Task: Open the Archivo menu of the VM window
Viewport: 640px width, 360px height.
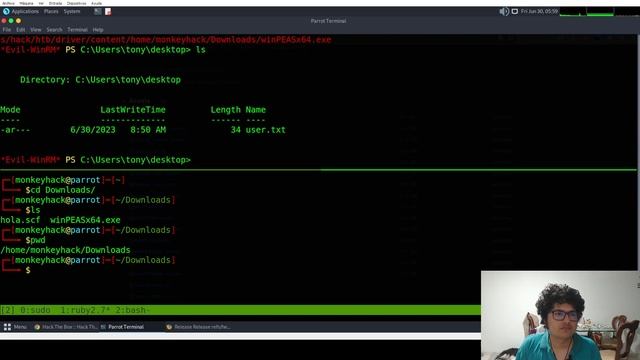Action: click(x=8, y=3)
